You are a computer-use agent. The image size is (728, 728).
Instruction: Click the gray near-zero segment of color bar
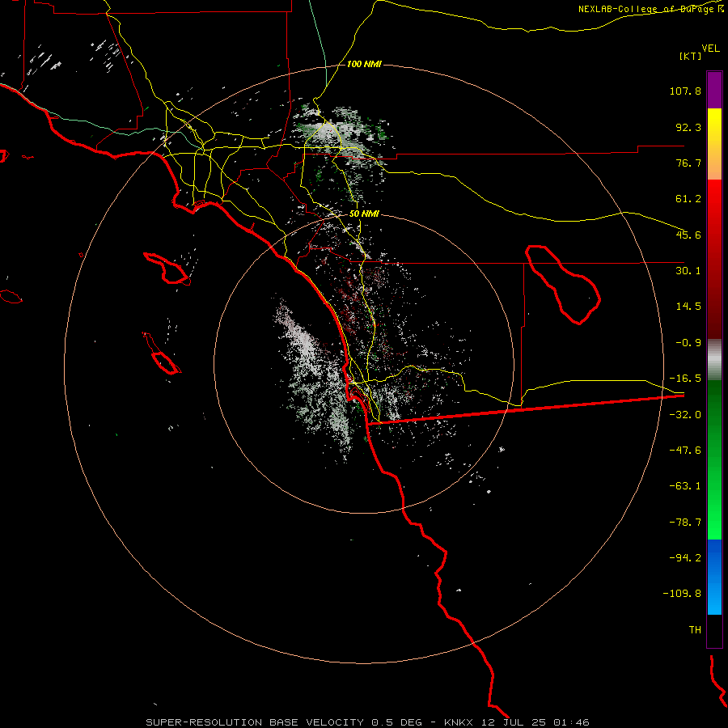[x=714, y=359]
